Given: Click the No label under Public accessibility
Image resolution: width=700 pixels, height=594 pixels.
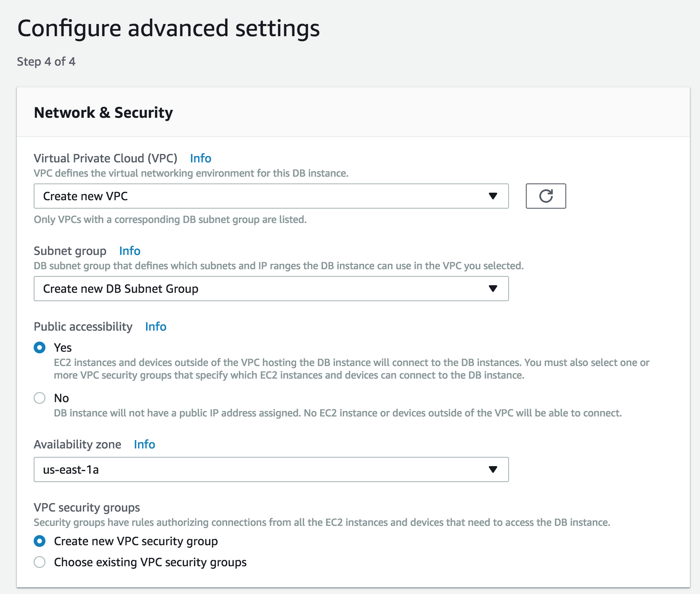Looking at the screenshot, I should pyautogui.click(x=61, y=398).
